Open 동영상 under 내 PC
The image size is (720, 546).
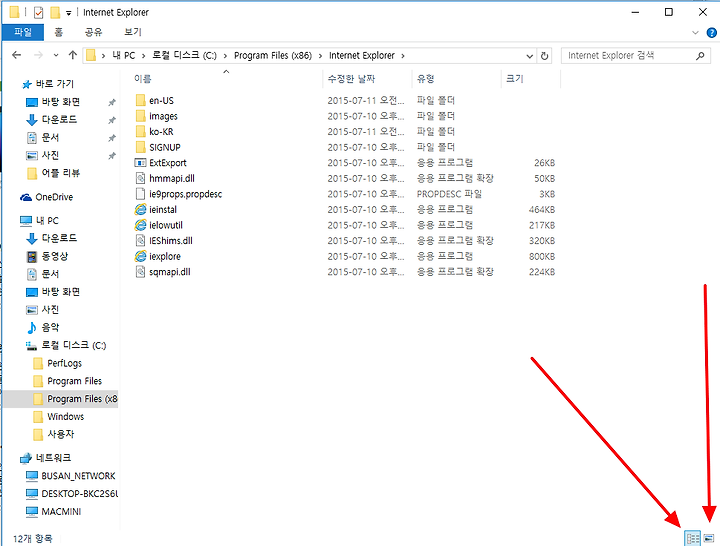click(55, 256)
